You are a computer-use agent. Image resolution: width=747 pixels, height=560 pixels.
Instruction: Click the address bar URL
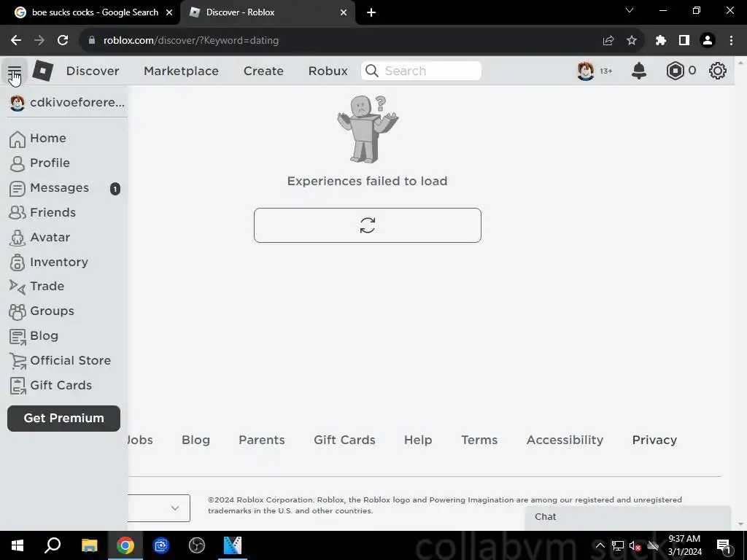point(190,41)
